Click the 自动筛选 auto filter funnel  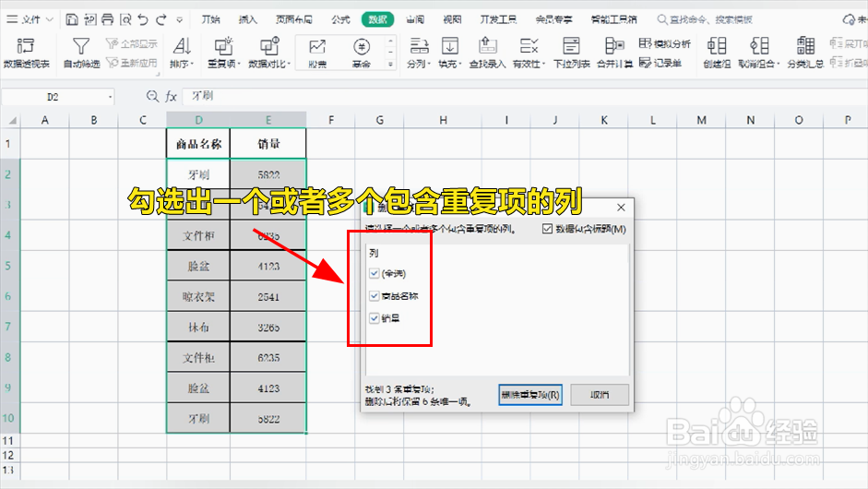(81, 54)
